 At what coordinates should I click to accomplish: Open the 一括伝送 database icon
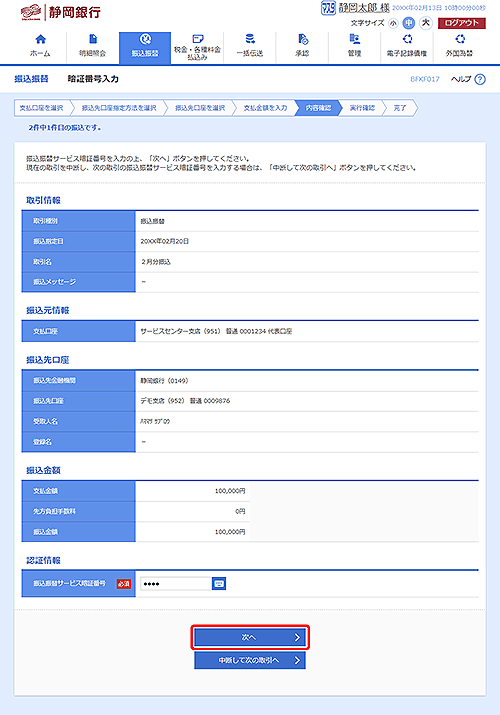tap(250, 39)
